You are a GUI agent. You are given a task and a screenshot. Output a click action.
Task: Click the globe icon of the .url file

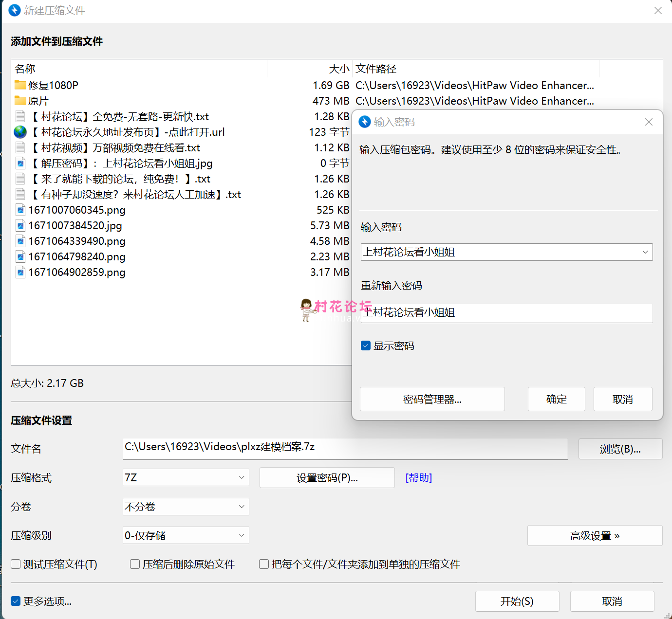click(x=20, y=132)
